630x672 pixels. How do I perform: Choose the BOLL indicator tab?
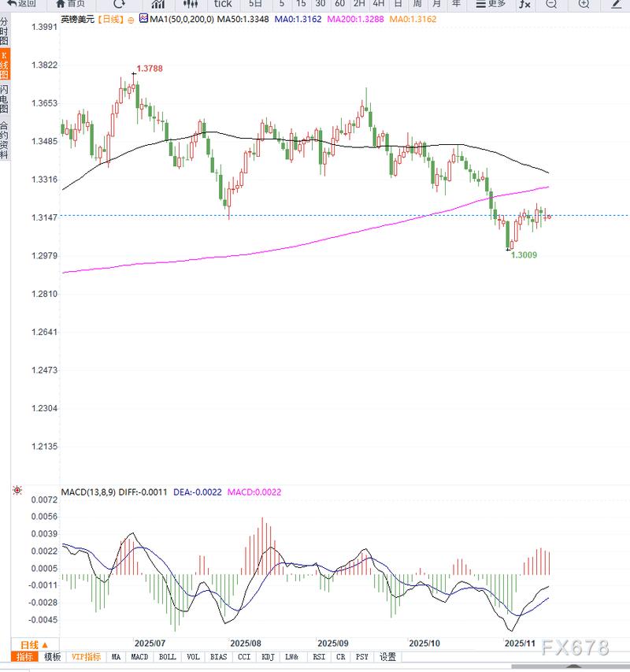[x=167, y=656]
